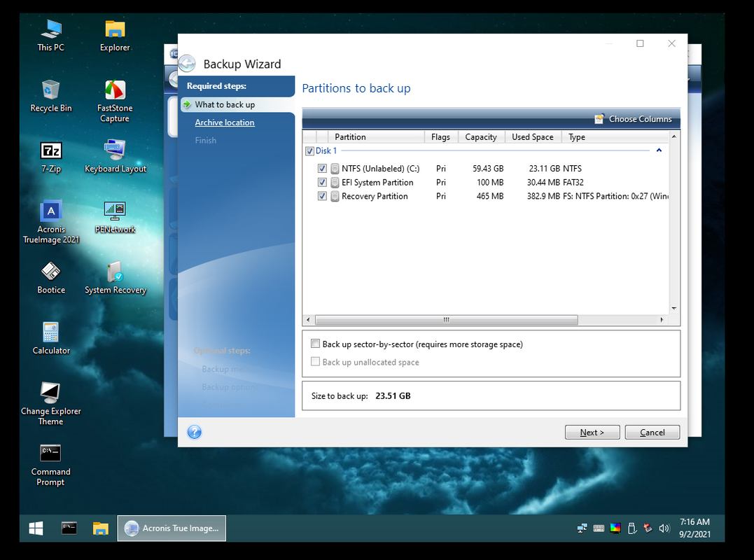754x560 pixels.
Task: Launch Command Prompt desktop icon
Action: (51, 465)
